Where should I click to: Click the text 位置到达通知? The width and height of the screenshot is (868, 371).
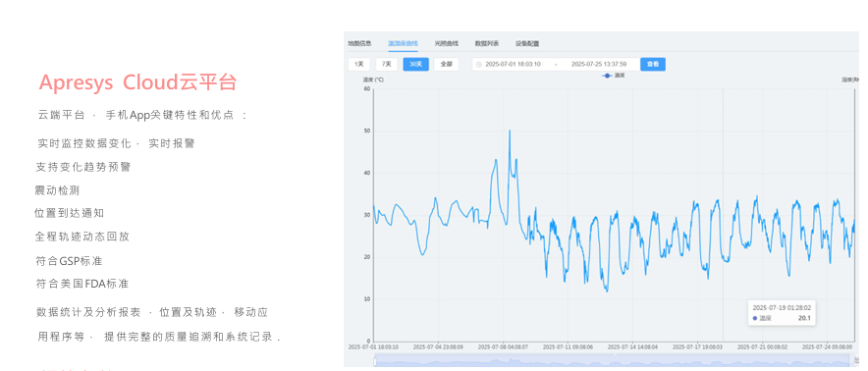pyautogui.click(x=69, y=213)
